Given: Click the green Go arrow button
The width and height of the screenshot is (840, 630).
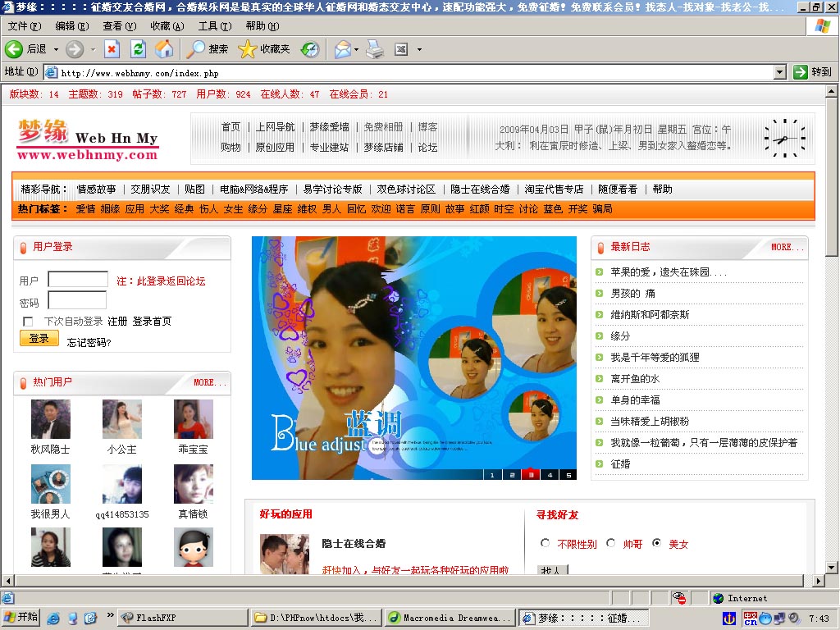Looking at the screenshot, I should 801,72.
